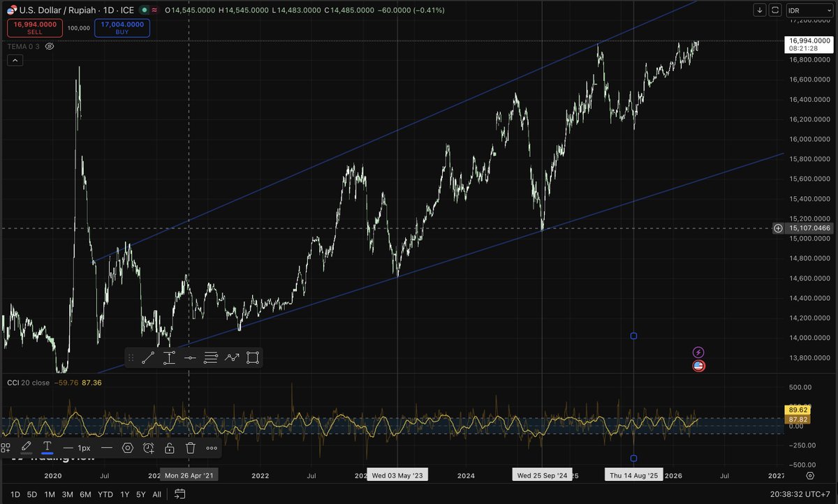Click the 17,200.0000 price axis label

pyautogui.click(x=809, y=21)
